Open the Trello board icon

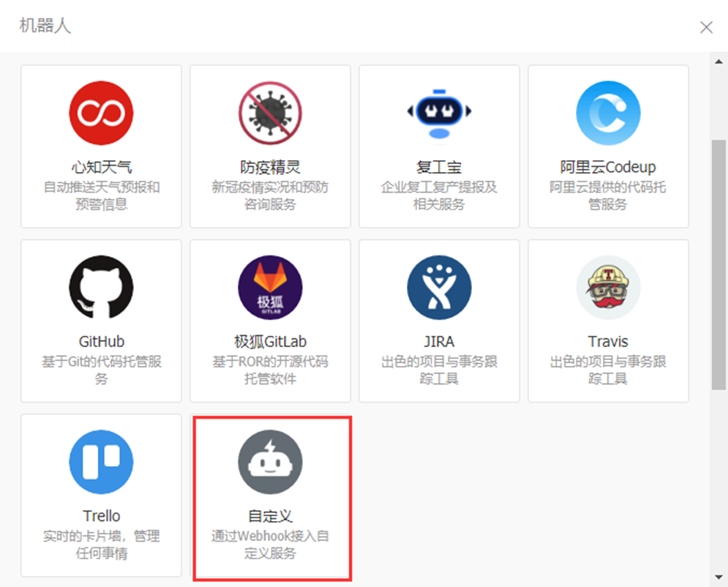tap(101, 462)
